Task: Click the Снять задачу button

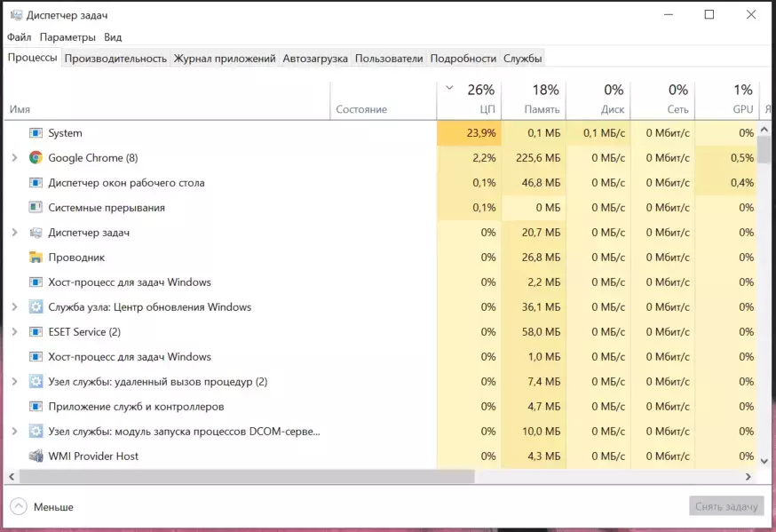Action: click(x=726, y=506)
